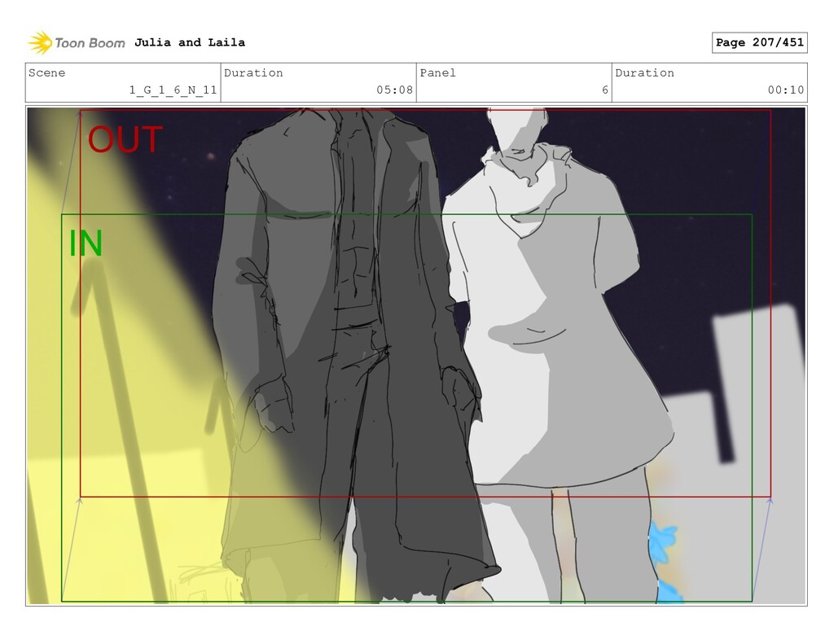
Task: Click the 'Page 207/451' page indicator
Action: pos(760,42)
